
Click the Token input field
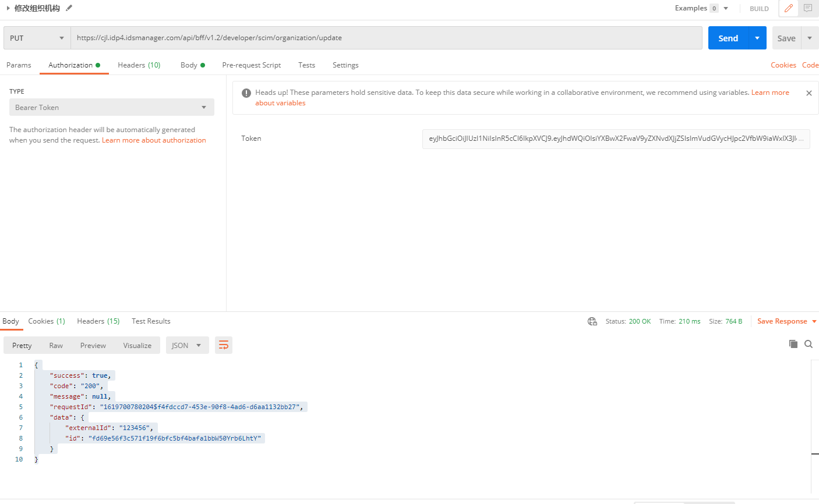(x=616, y=139)
